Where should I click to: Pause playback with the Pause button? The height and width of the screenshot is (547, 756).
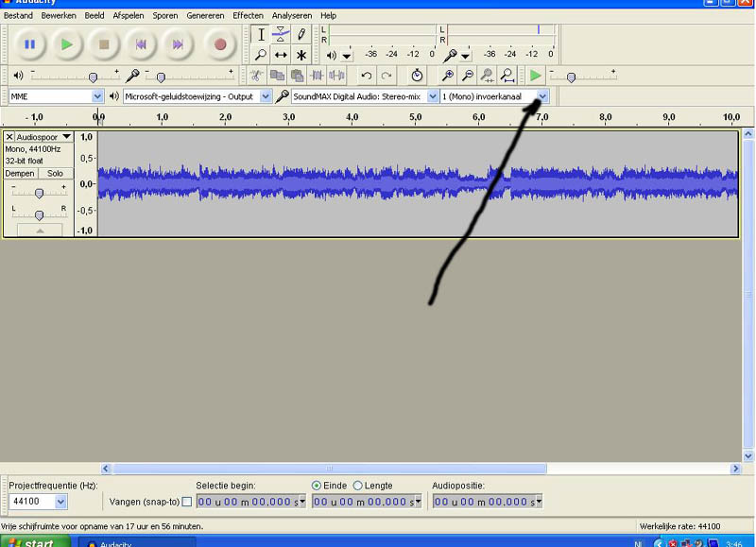point(30,44)
